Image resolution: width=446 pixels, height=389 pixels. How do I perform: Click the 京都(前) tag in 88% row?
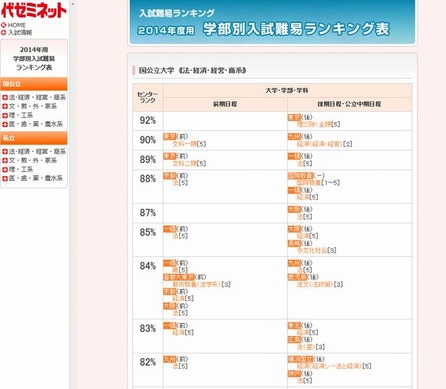click(176, 175)
